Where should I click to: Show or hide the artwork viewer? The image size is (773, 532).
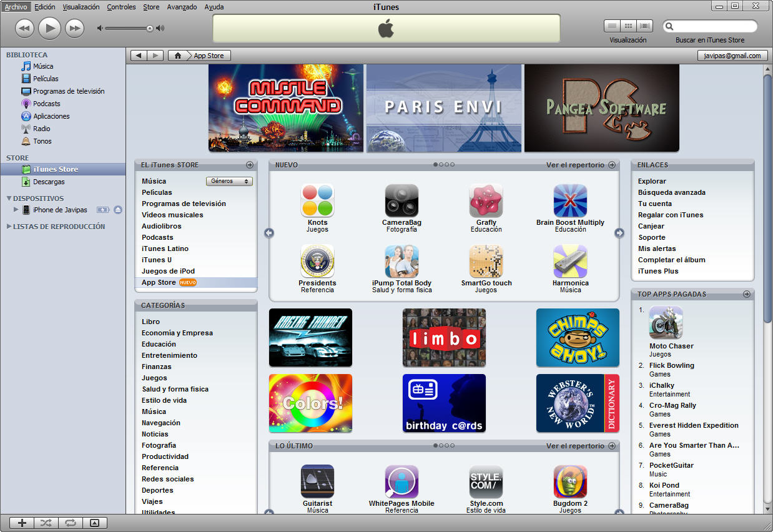click(94, 523)
